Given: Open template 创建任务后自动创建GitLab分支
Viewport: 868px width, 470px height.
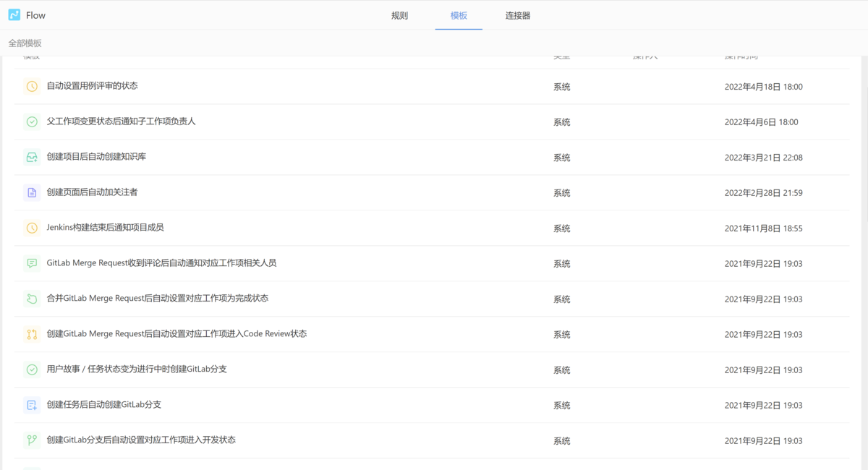Looking at the screenshot, I should point(103,405).
